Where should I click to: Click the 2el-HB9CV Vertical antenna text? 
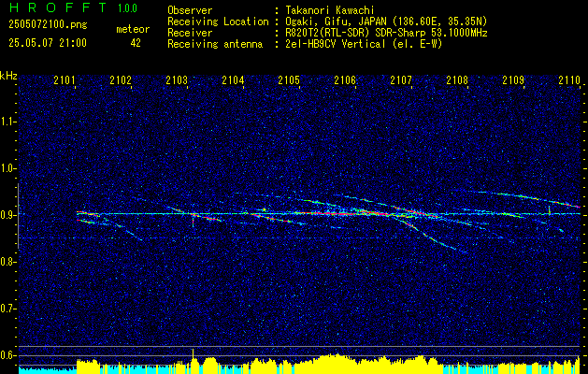(x=364, y=44)
